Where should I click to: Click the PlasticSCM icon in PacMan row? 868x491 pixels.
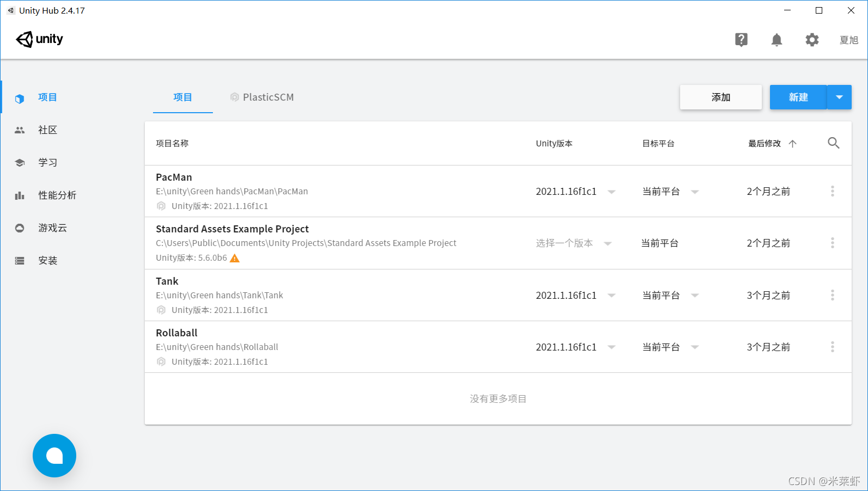pyautogui.click(x=161, y=206)
